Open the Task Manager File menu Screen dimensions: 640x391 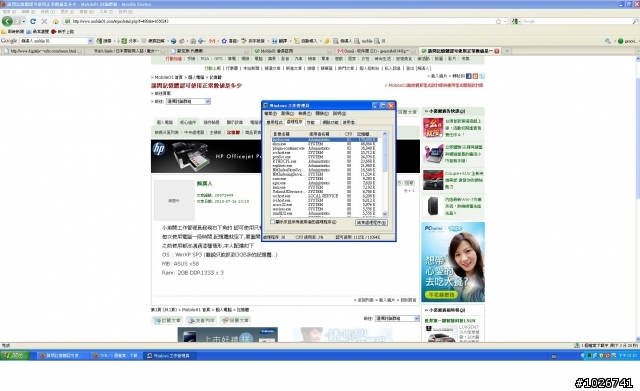pos(270,113)
